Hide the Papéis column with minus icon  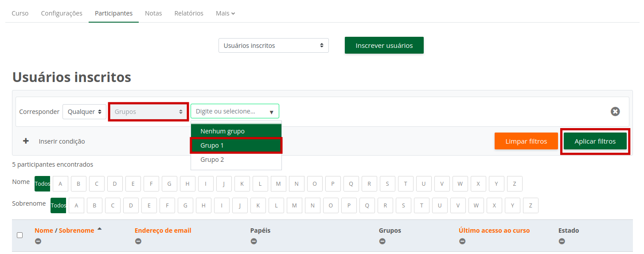[x=254, y=241]
